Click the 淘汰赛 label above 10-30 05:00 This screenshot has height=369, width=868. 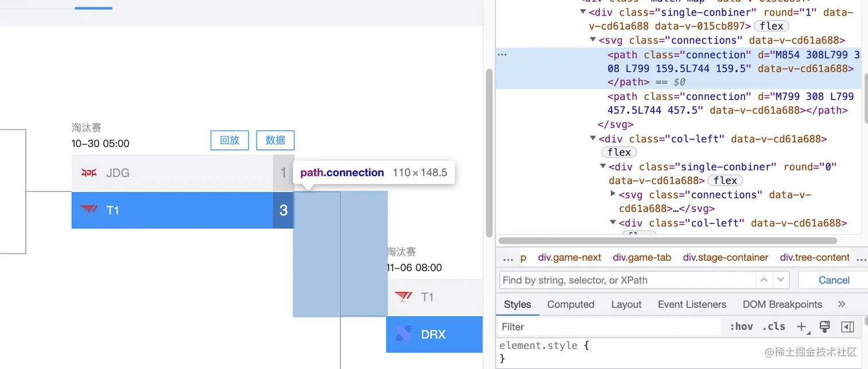pyautogui.click(x=87, y=128)
